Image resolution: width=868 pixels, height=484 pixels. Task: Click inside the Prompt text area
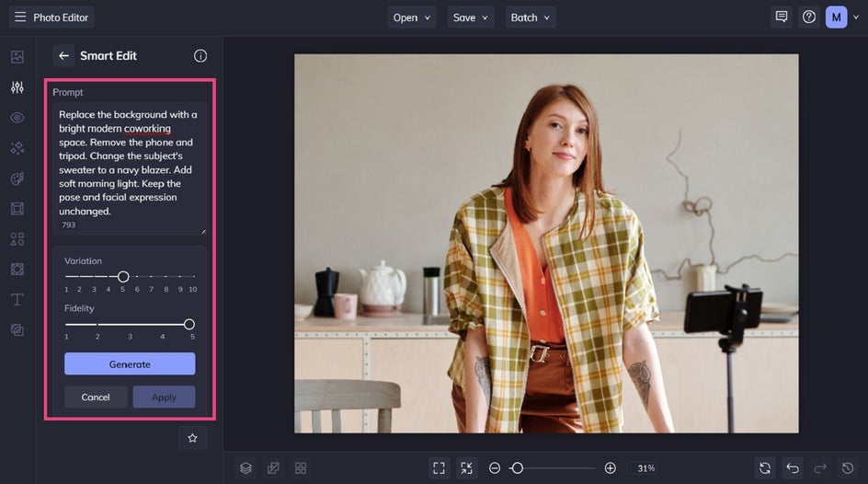point(130,168)
